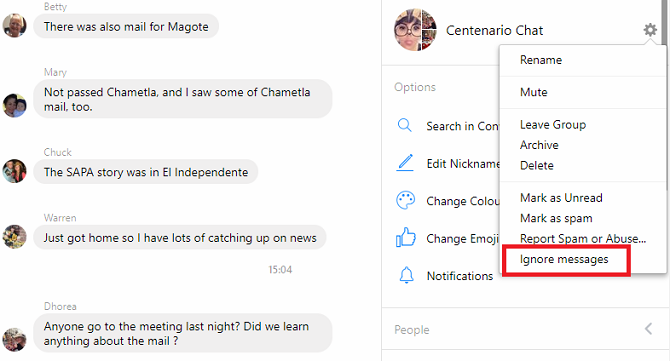Choose Archive from the menu
The image size is (670, 361).
point(539,145)
